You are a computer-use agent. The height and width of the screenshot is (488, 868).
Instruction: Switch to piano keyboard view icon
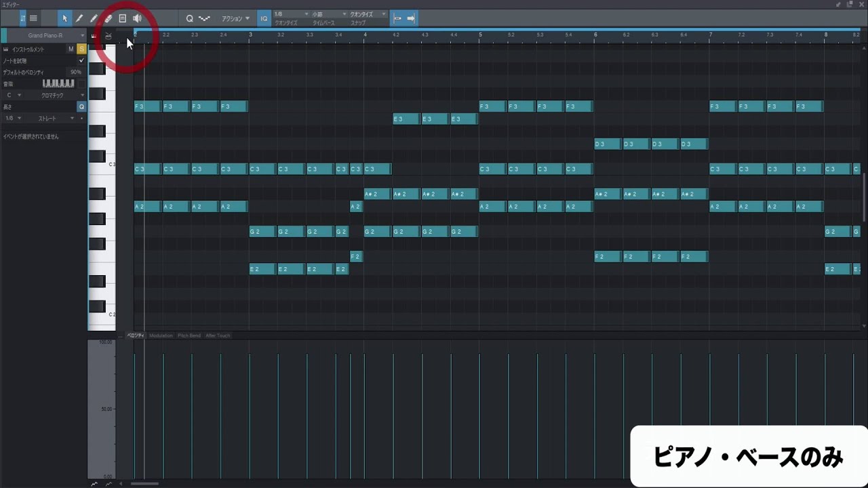(x=94, y=36)
